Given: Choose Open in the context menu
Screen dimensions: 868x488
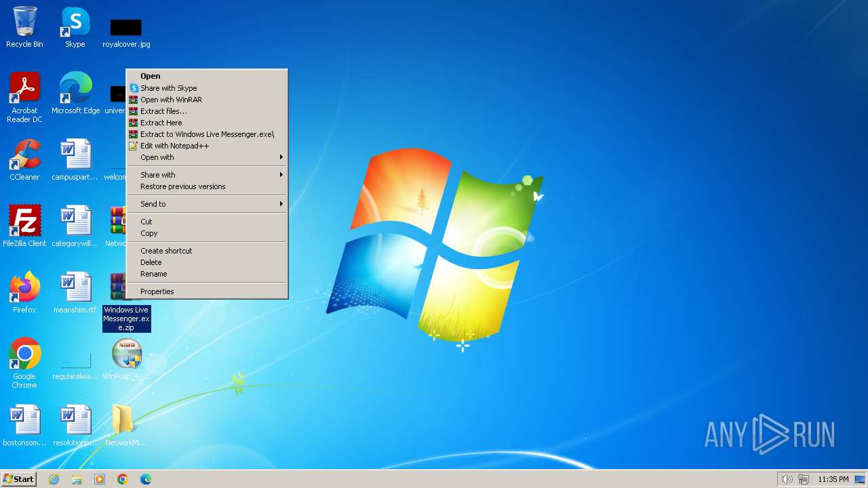Looking at the screenshot, I should coord(208,76).
